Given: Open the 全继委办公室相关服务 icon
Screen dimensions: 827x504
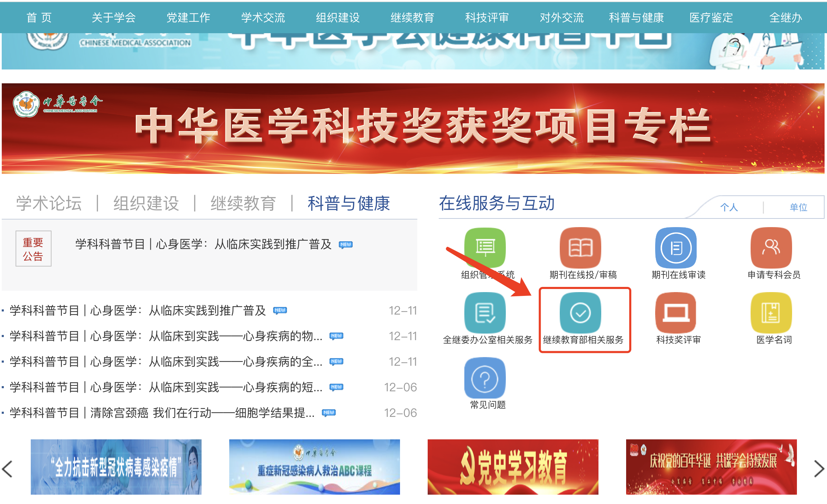Looking at the screenshot, I should (x=485, y=312).
